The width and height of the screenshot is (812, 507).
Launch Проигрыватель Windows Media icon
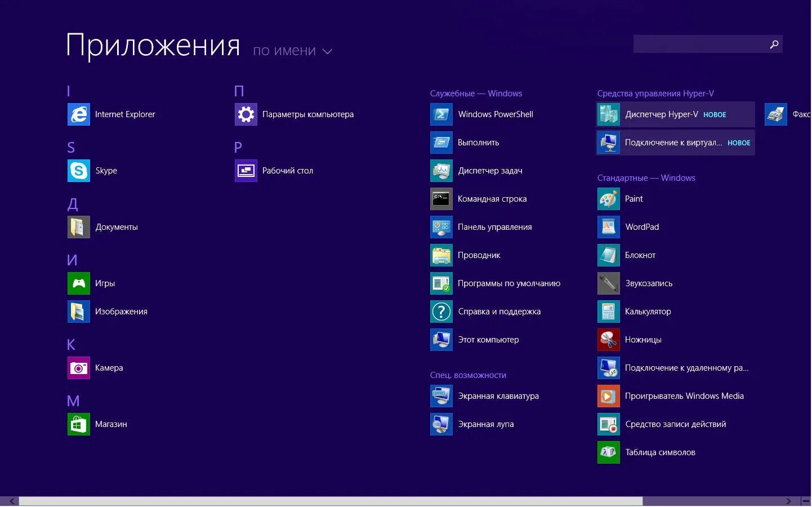609,396
